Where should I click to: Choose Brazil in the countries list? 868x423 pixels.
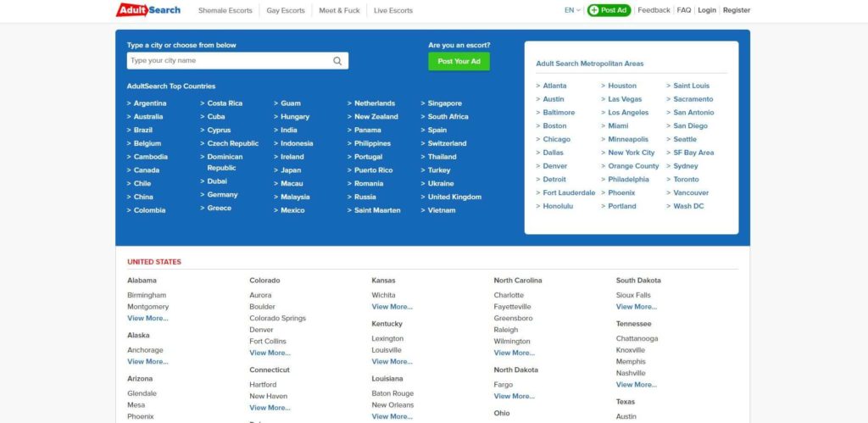142,130
